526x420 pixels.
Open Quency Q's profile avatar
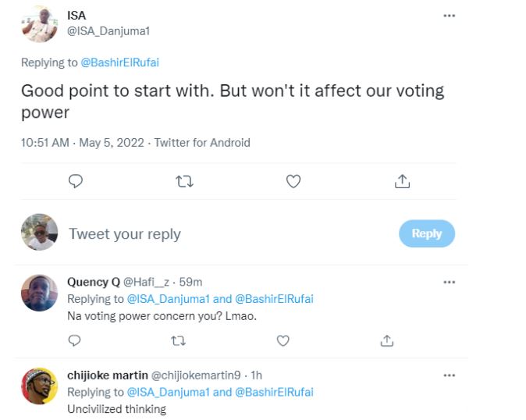[39, 294]
